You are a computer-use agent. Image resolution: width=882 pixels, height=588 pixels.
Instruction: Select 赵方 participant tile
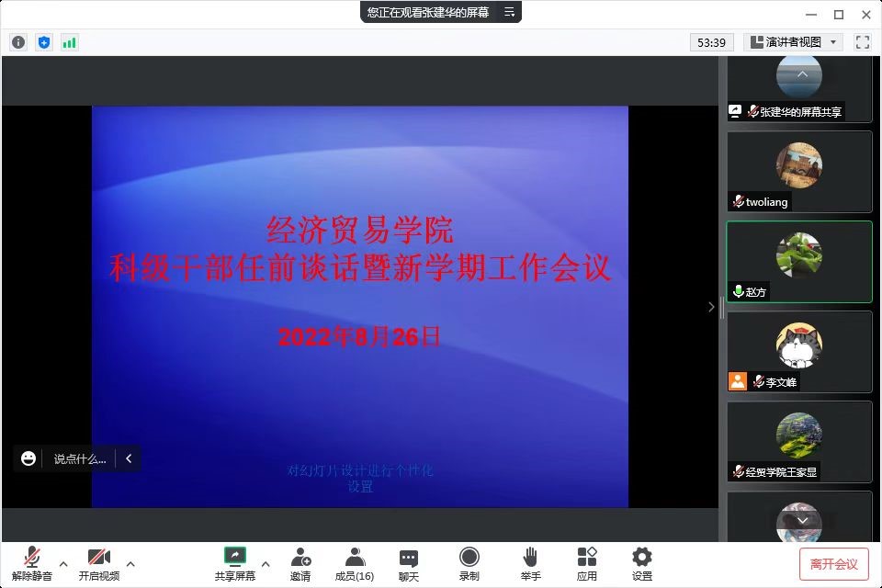coord(799,262)
